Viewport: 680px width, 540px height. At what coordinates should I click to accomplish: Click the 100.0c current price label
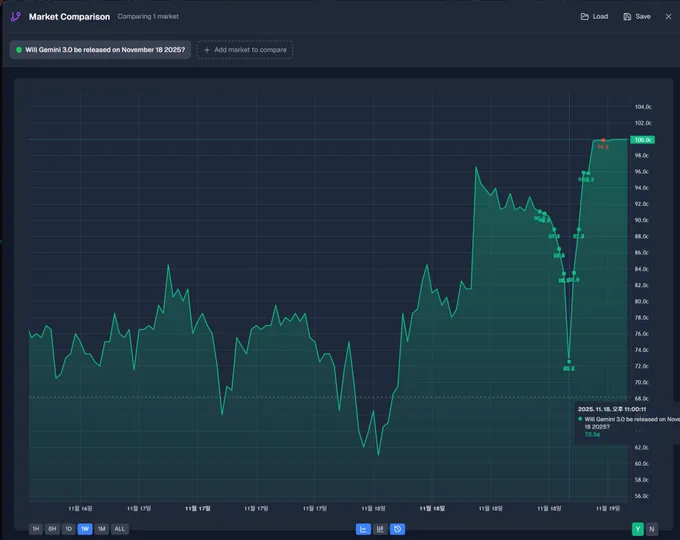pos(642,140)
